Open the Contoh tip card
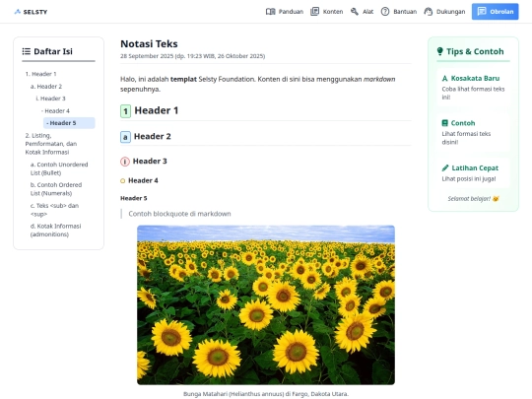The width and height of the screenshot is (532, 399). [473, 132]
